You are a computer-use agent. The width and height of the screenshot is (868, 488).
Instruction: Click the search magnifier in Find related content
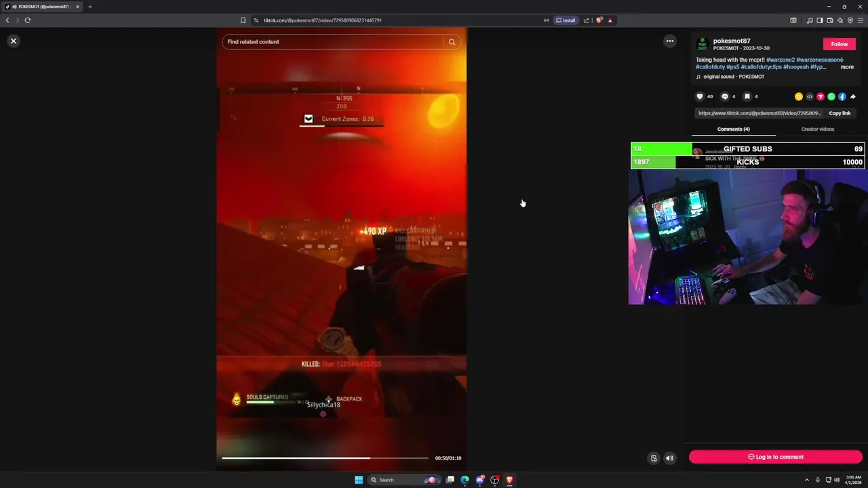tap(452, 42)
